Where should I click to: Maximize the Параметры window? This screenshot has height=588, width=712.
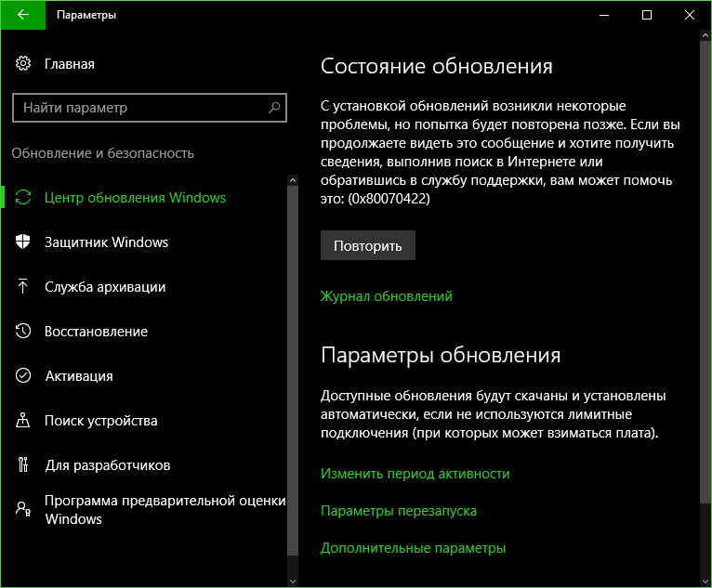pos(647,15)
